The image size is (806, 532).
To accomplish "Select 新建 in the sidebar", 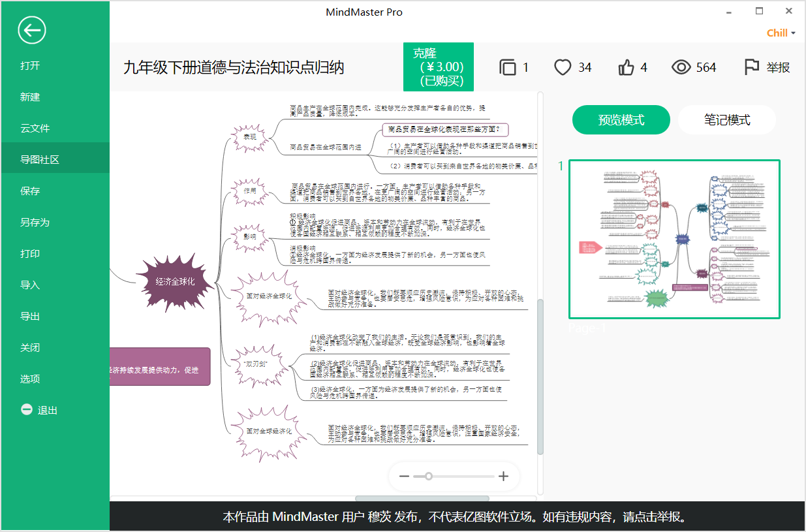I will pyautogui.click(x=30, y=97).
